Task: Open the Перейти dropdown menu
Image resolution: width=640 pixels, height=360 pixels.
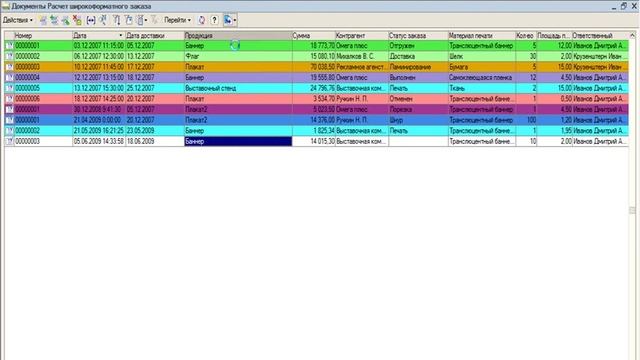Action: click(178, 20)
